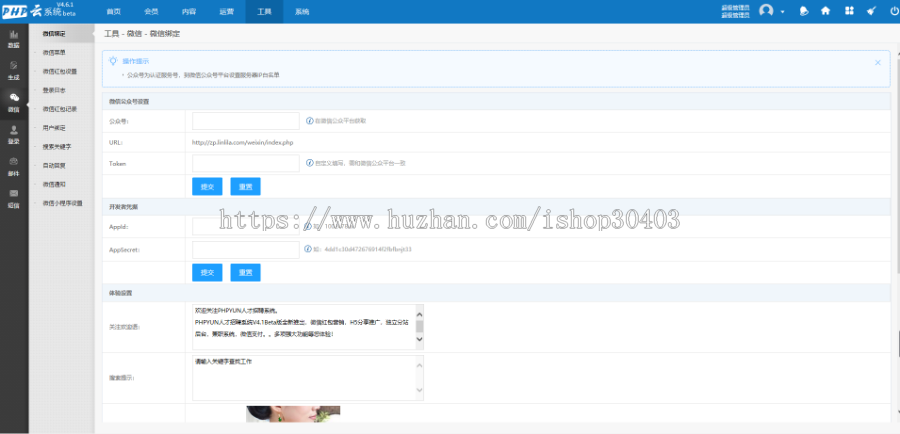Image resolution: width=900 pixels, height=434 pixels.
Task: Click the info icon next to 公众号 field
Action: pyautogui.click(x=310, y=121)
